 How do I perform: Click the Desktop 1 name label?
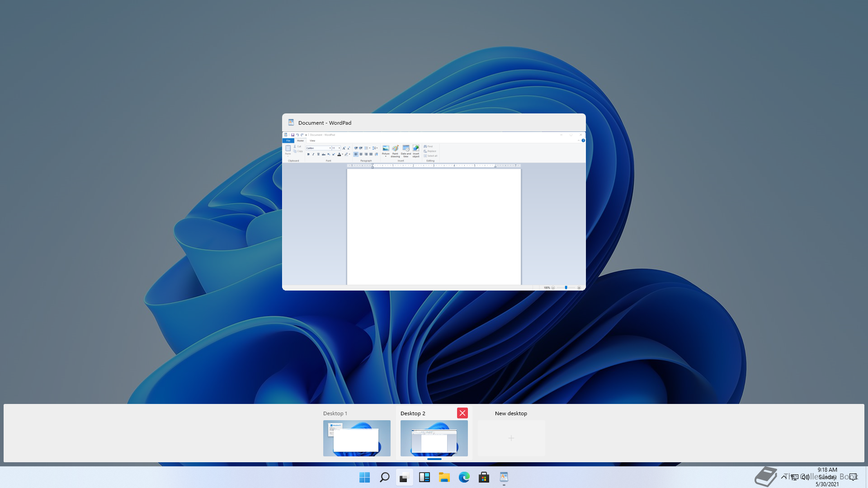point(335,413)
